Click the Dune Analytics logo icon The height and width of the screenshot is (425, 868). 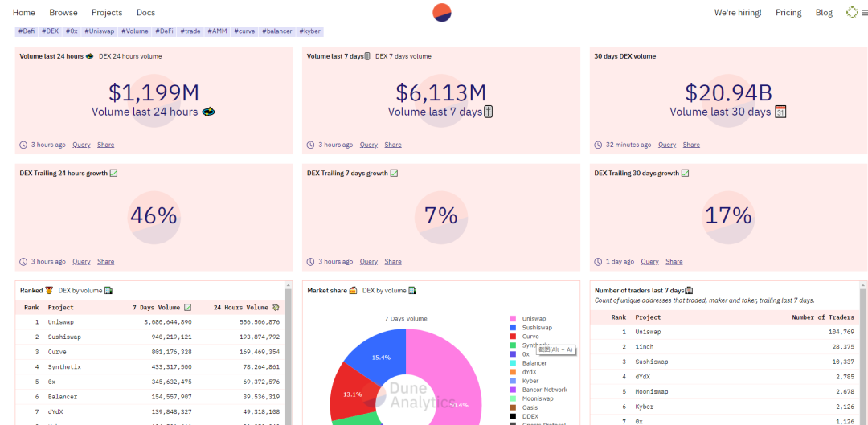pos(442,12)
